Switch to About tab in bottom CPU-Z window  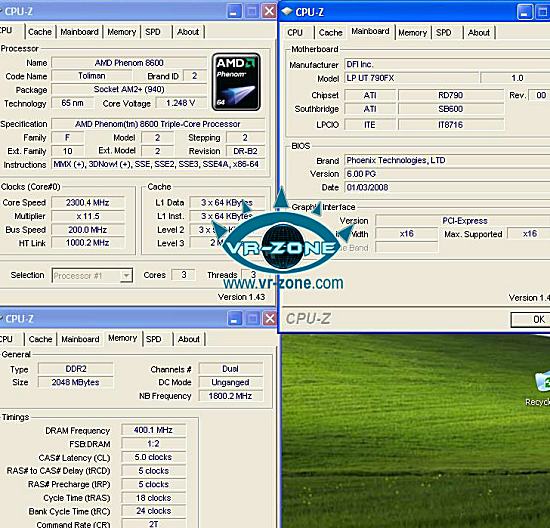pyautogui.click(x=189, y=339)
